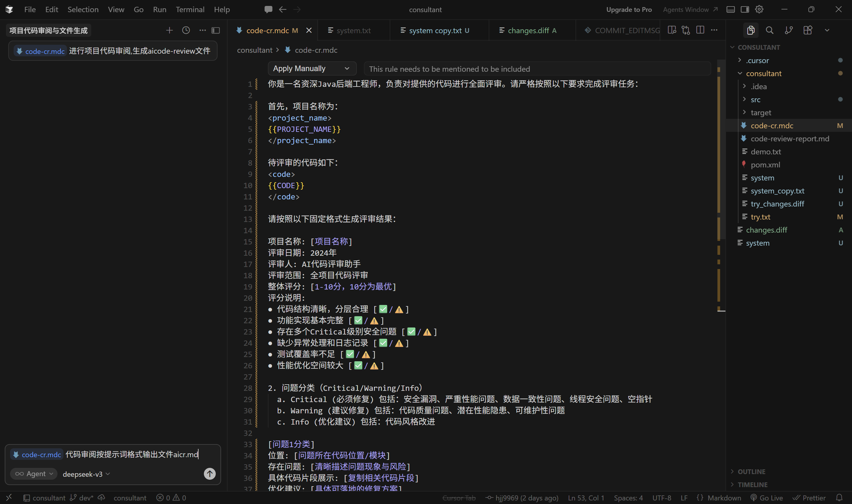Viewport: 852px width, 504px height.
Task: Expand additional views chevron in sidebar
Action: [x=827, y=30]
